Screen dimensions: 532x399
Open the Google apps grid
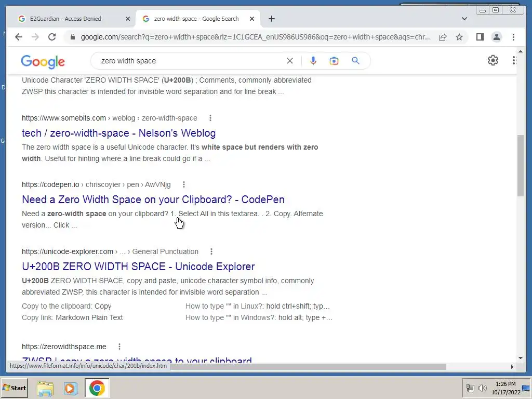coord(514,60)
